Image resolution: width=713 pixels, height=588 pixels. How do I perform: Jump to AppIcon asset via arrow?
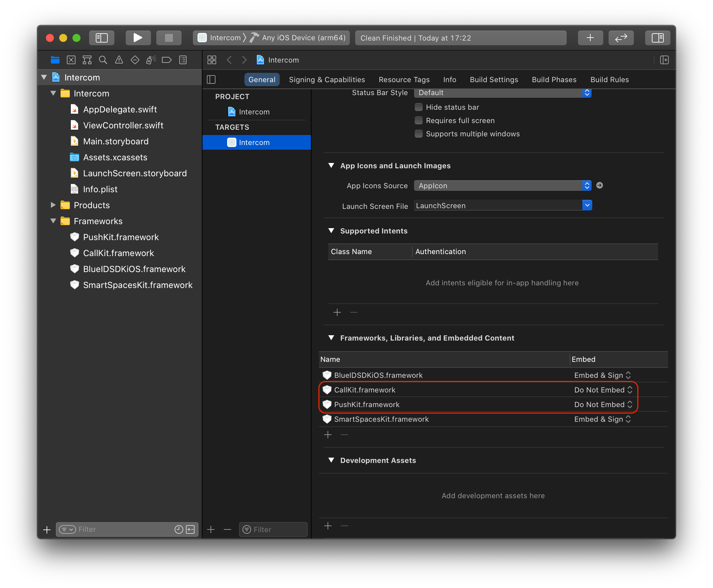[599, 185]
